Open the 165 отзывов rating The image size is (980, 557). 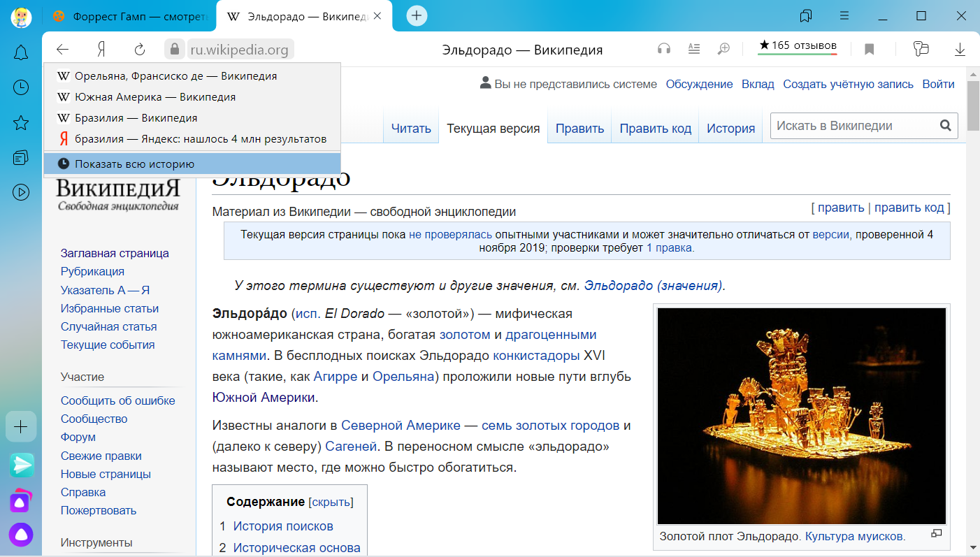coord(798,46)
